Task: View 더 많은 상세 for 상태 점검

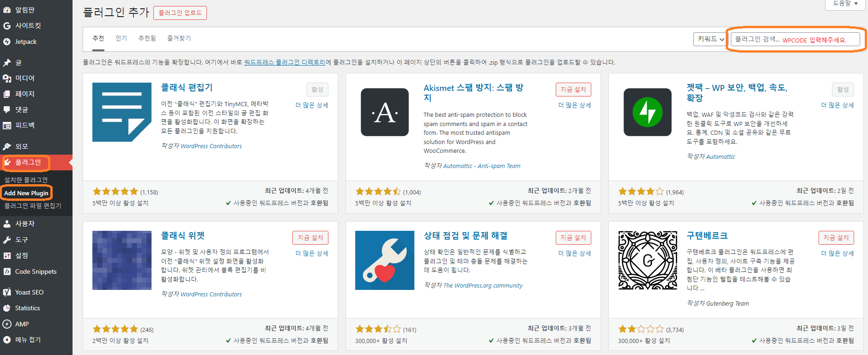Action: (575, 253)
